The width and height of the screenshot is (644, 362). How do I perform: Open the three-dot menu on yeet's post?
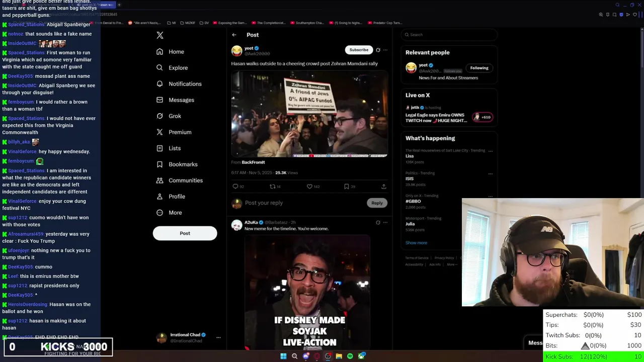[x=385, y=50]
